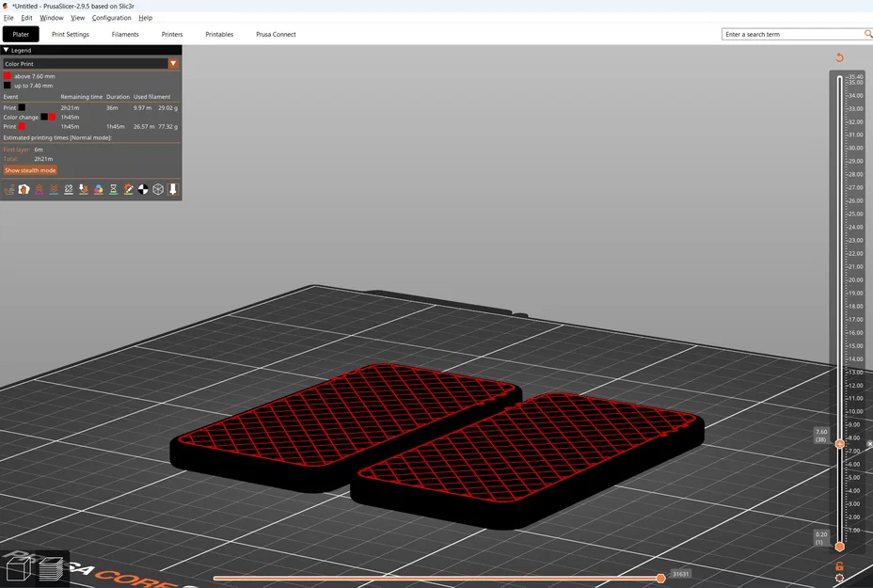
Task: Toggle Tool changes visibility icon
Action: (84, 190)
